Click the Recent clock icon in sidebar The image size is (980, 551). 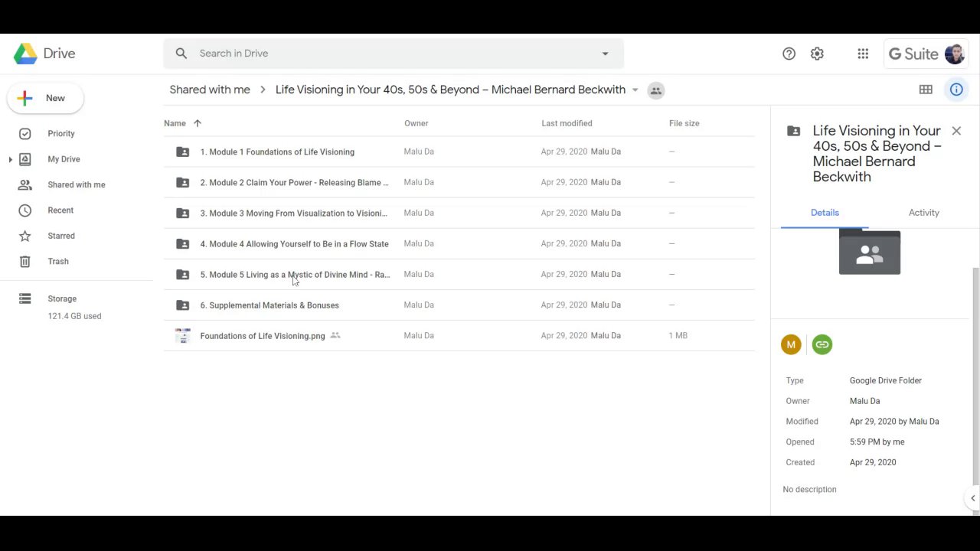24,210
